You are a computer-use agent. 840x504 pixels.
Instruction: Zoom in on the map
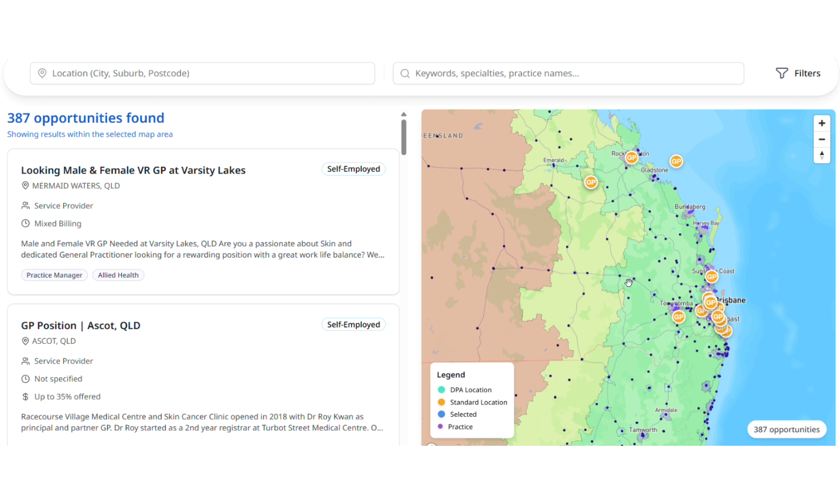pos(822,123)
